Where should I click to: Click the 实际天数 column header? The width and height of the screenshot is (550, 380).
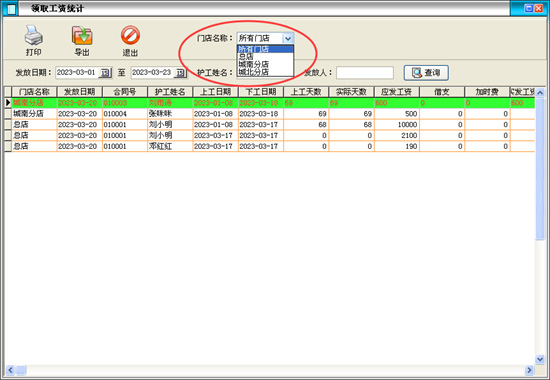(351, 92)
